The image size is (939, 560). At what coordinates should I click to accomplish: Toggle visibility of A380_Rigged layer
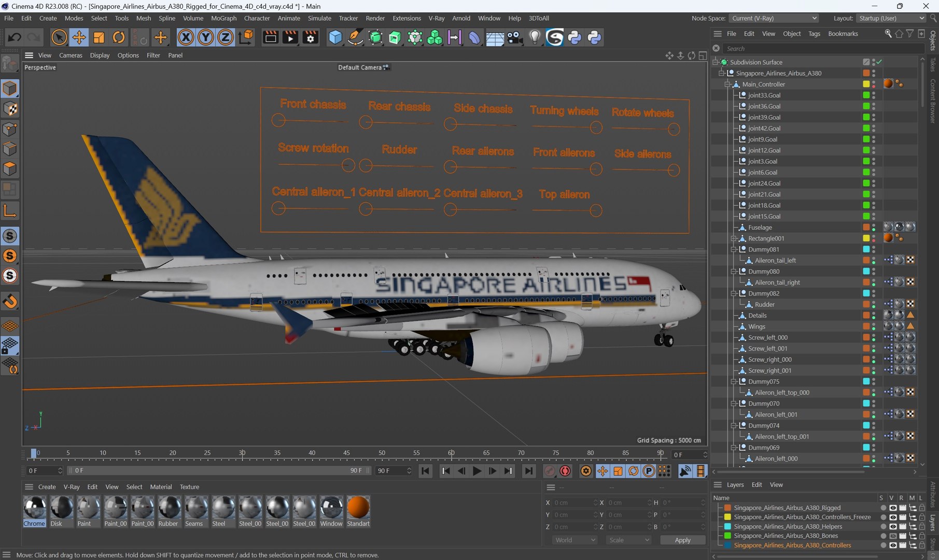pyautogui.click(x=892, y=508)
